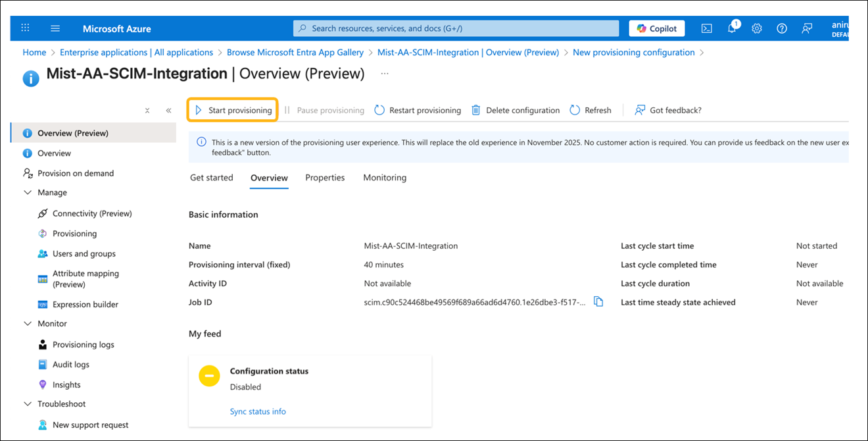Open the help question mark menu
868x441 pixels.
coord(781,28)
